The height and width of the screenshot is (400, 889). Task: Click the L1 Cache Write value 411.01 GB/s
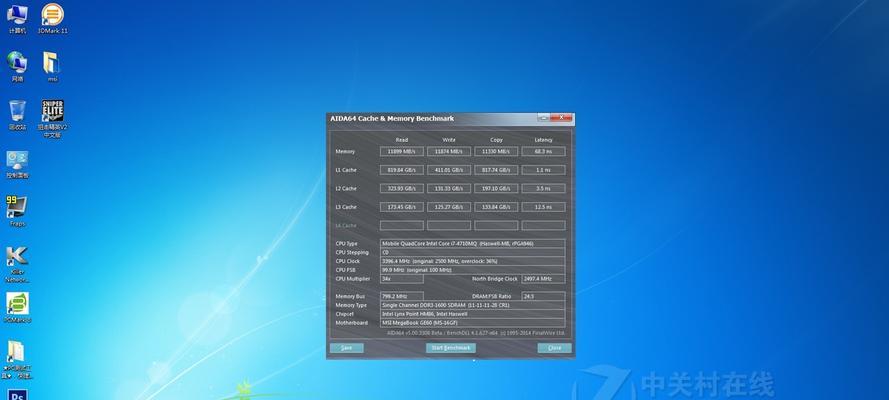tap(448, 170)
